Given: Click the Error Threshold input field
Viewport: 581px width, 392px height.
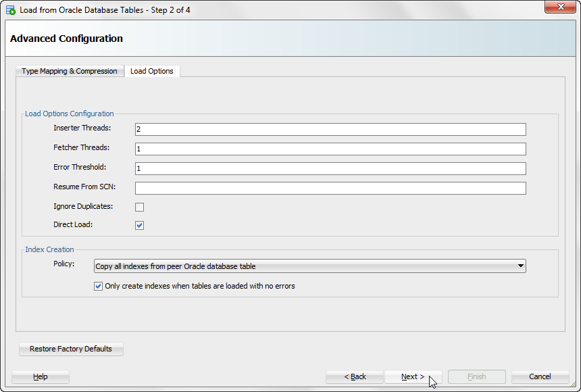Looking at the screenshot, I should (x=330, y=169).
